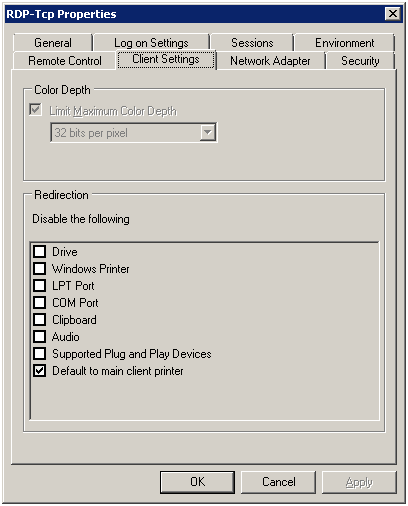Screen dimensions: 408x506
Task: Click the OK button
Action: coord(197,482)
